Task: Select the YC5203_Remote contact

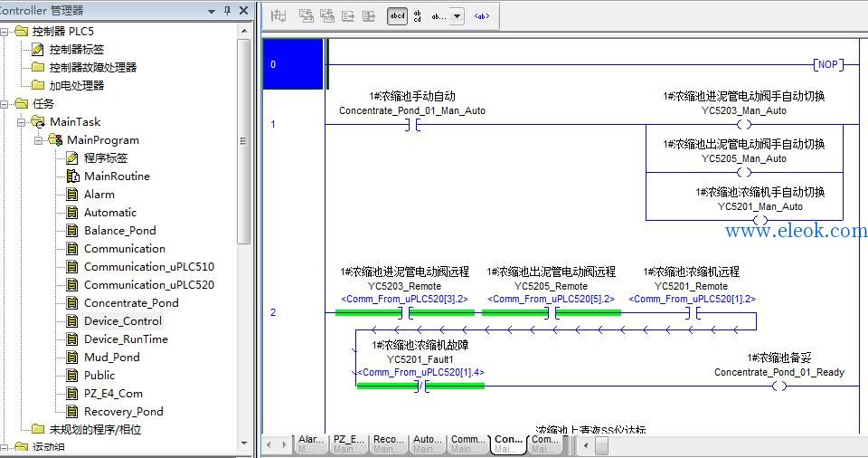Action: pyautogui.click(x=405, y=313)
